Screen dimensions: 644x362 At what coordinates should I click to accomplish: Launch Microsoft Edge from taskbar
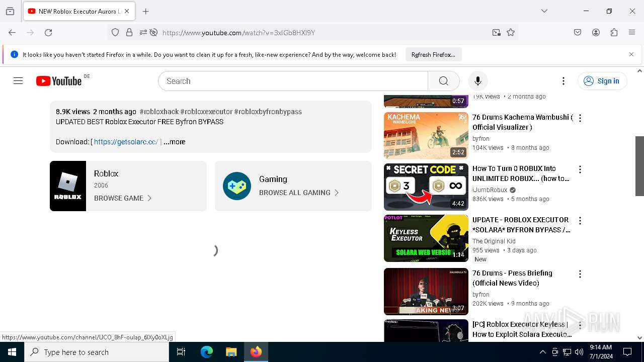point(207,352)
